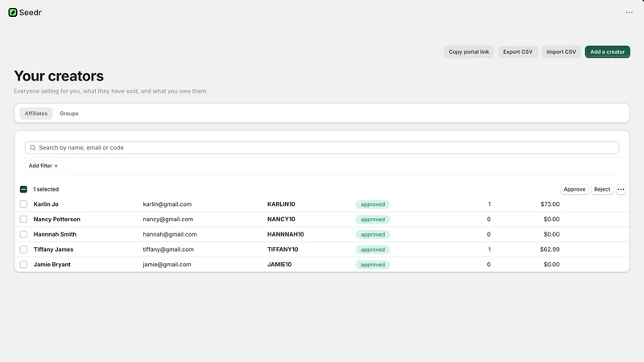Click email tiffany@gmail.com
Image resolution: width=644 pixels, height=362 pixels.
[168, 249]
